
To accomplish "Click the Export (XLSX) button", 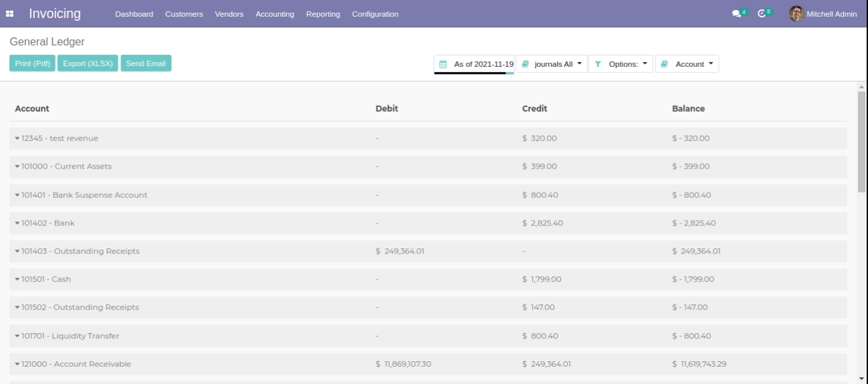I will click(x=88, y=64).
